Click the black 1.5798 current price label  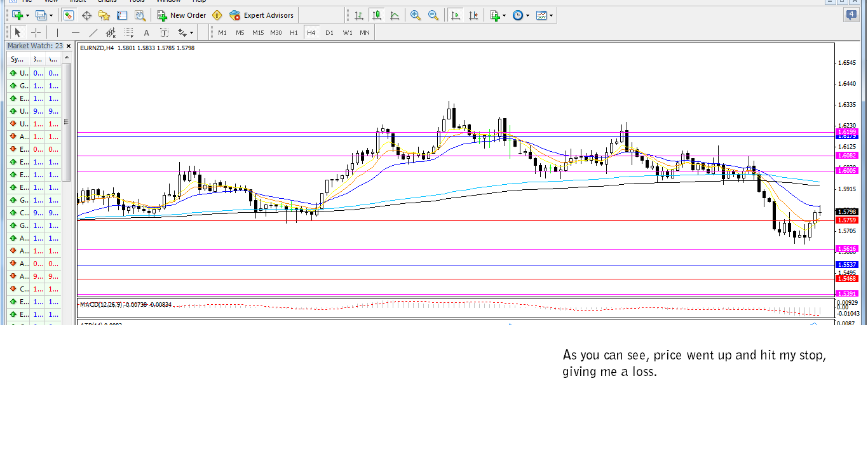coord(847,211)
